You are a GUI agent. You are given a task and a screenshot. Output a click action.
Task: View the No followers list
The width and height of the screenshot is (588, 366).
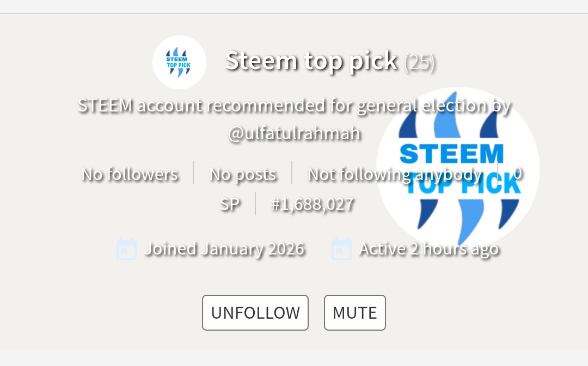pyautogui.click(x=130, y=174)
